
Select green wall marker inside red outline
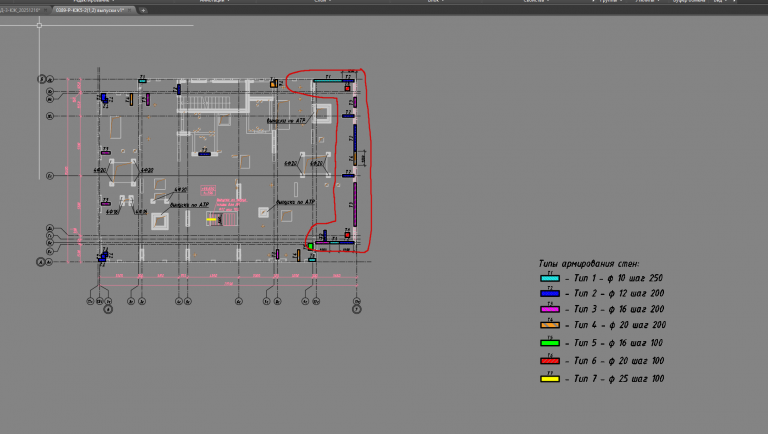(x=310, y=246)
